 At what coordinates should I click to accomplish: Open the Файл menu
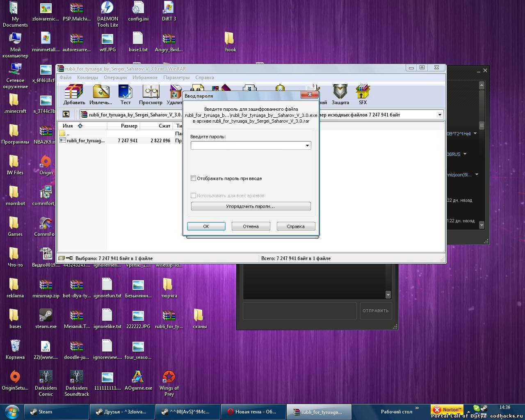pos(65,78)
